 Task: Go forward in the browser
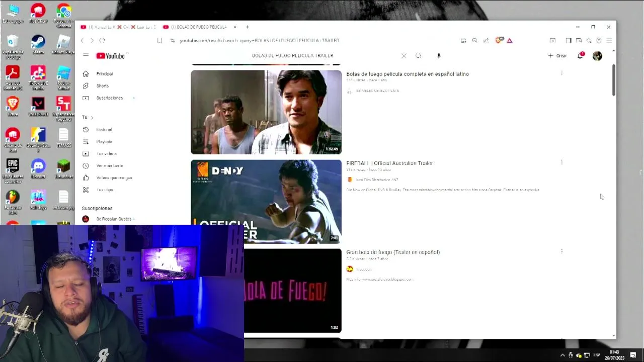point(92,41)
